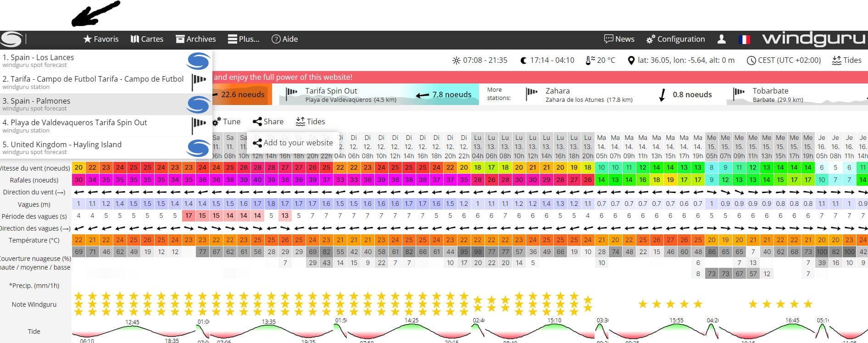This screenshot has width=868, height=343.
Task: Click the Zahara wind direction arrow
Action: pos(662,95)
